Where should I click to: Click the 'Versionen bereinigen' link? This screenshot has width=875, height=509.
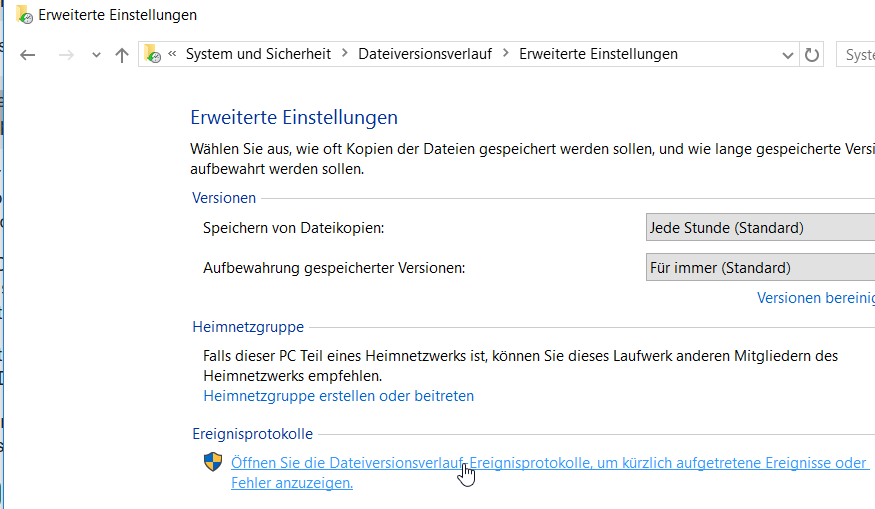(x=815, y=298)
